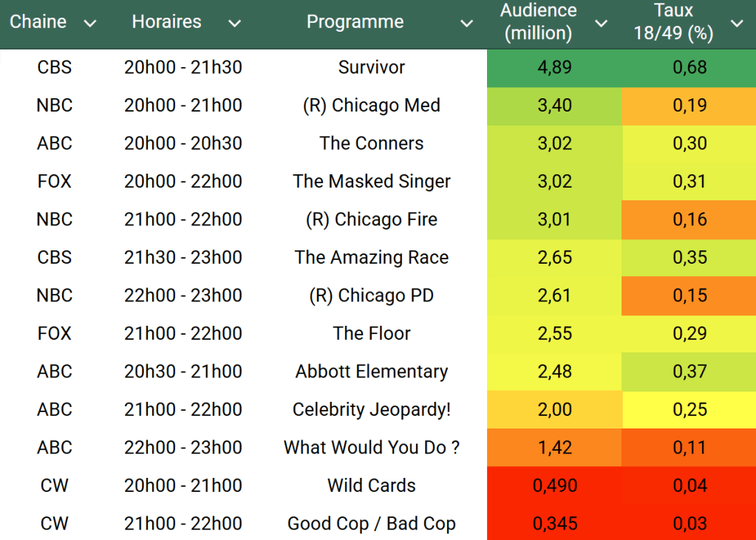756x540 pixels.
Task: Open the Chaine column filter dropdown
Action: pos(90,24)
